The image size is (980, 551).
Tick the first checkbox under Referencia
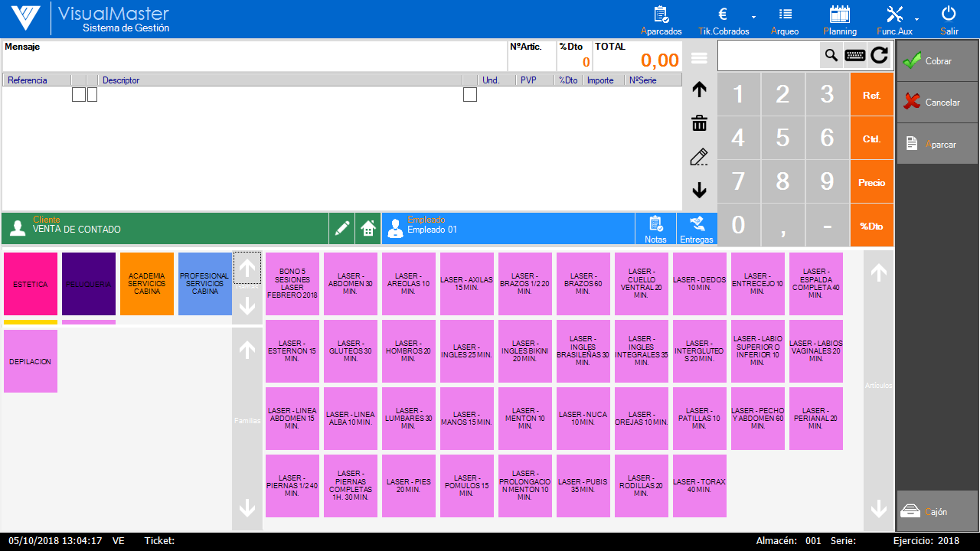[x=79, y=95]
